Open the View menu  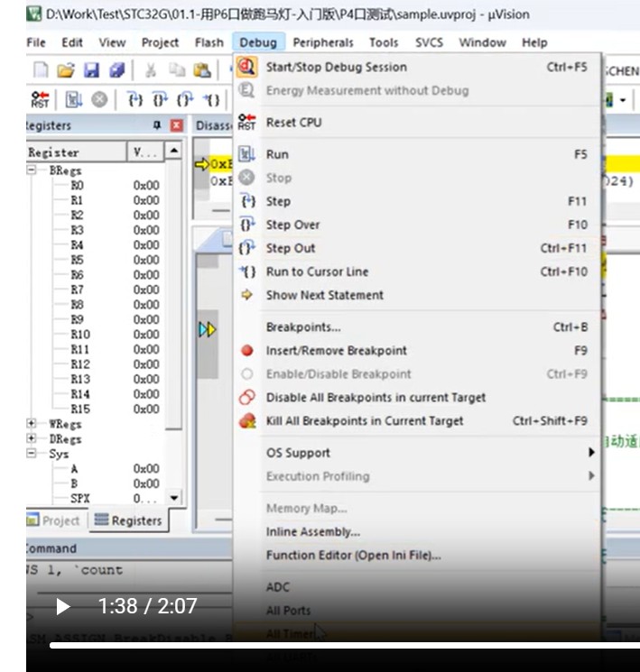click(113, 42)
